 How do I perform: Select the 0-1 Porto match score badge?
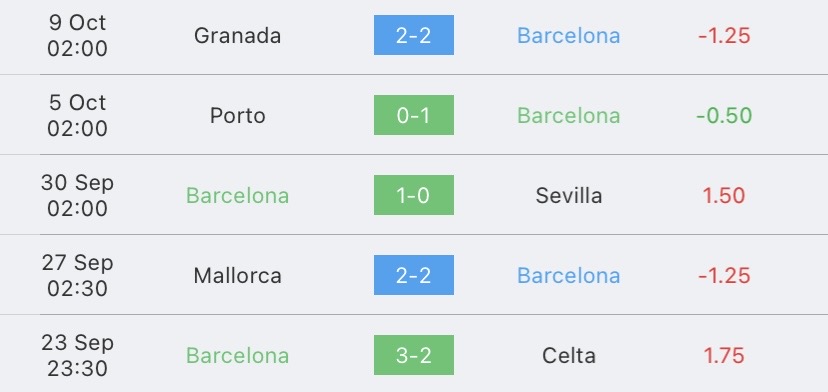coord(413,115)
